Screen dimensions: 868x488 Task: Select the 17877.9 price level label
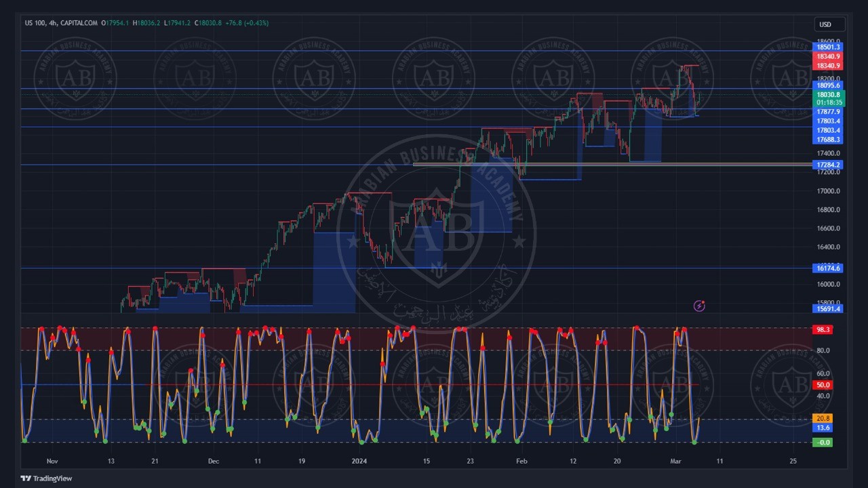(x=828, y=112)
